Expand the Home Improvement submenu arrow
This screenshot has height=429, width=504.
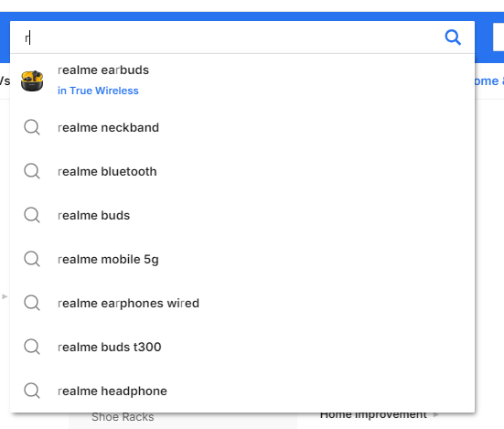tap(435, 414)
